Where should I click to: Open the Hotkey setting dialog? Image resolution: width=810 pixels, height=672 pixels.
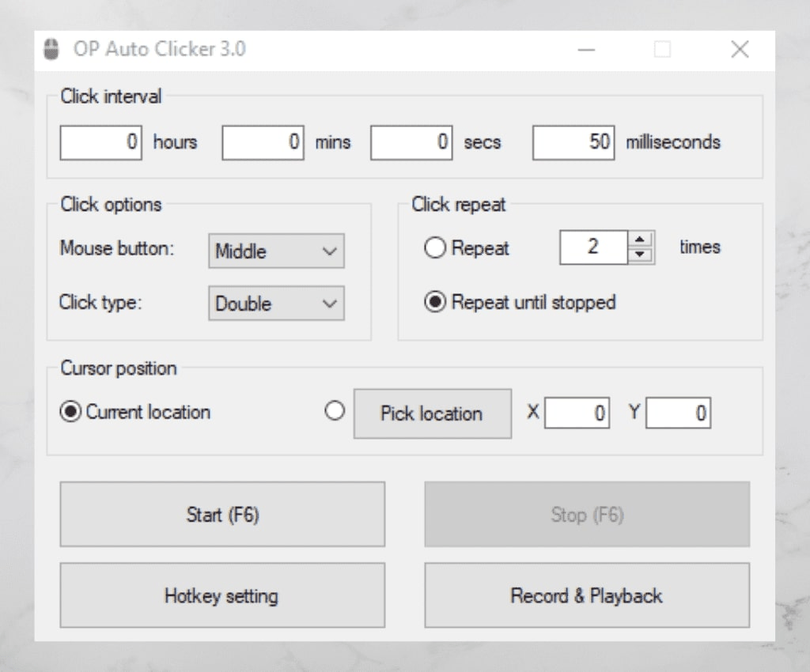click(x=221, y=595)
